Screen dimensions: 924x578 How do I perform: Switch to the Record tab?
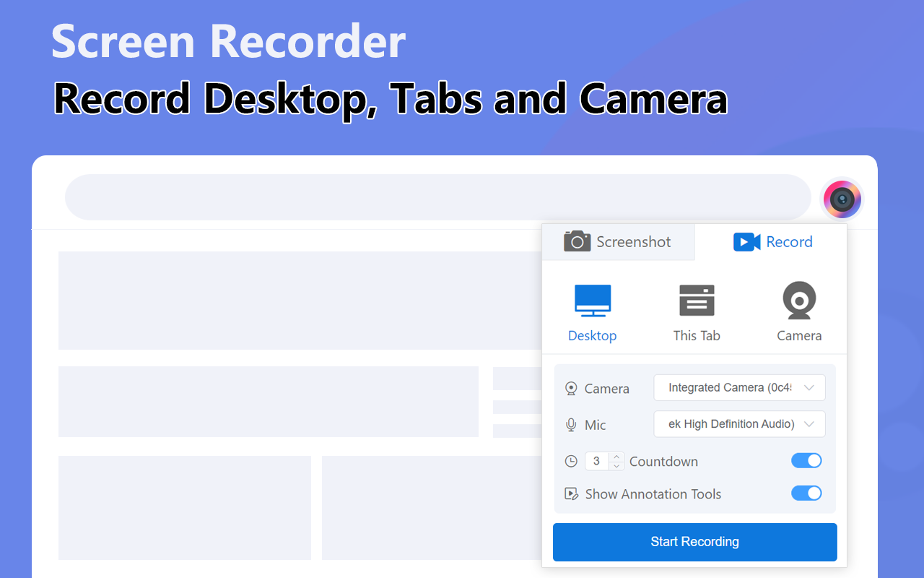point(773,241)
